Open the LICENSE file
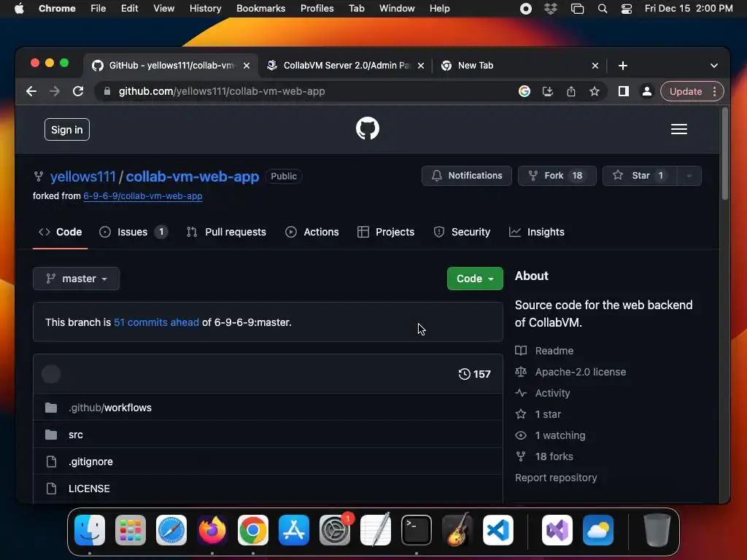The image size is (747, 560). [89, 489]
